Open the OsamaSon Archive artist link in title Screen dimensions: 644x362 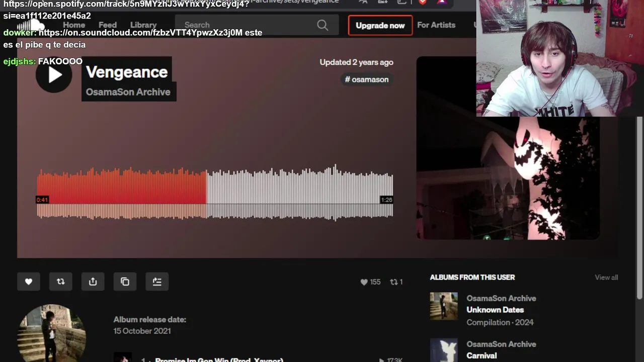coord(128,92)
